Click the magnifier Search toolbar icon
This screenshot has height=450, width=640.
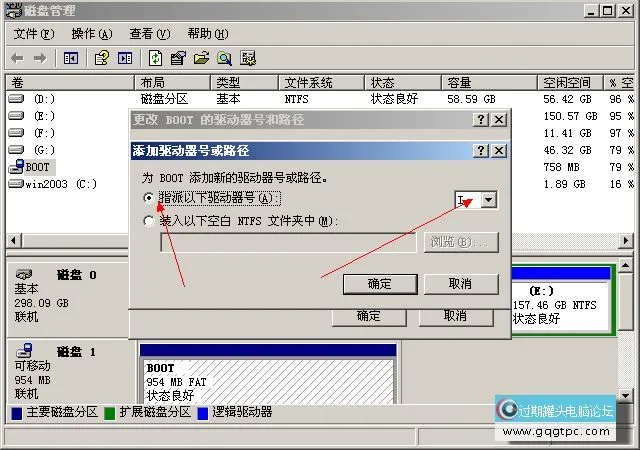[224, 58]
